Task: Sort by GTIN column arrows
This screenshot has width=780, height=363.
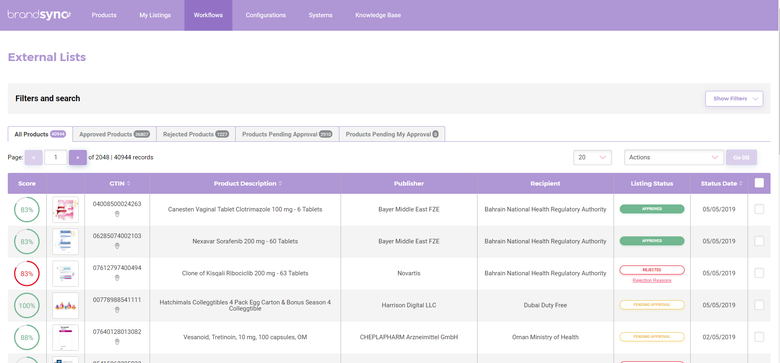Action: point(129,183)
